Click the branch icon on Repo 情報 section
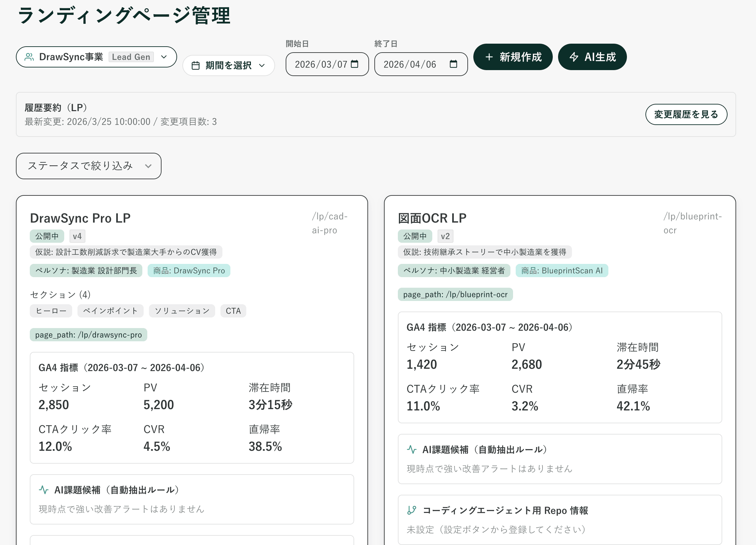The image size is (756, 545). tap(412, 510)
